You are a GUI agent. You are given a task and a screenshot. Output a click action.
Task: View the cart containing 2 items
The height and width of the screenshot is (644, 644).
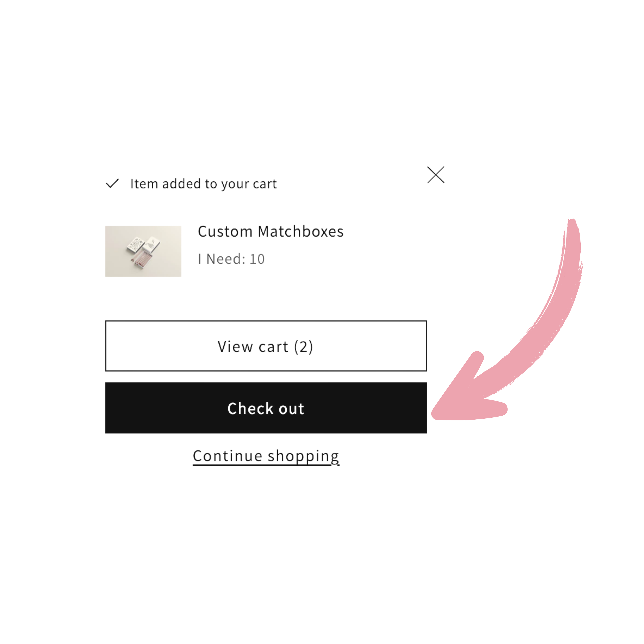(266, 346)
